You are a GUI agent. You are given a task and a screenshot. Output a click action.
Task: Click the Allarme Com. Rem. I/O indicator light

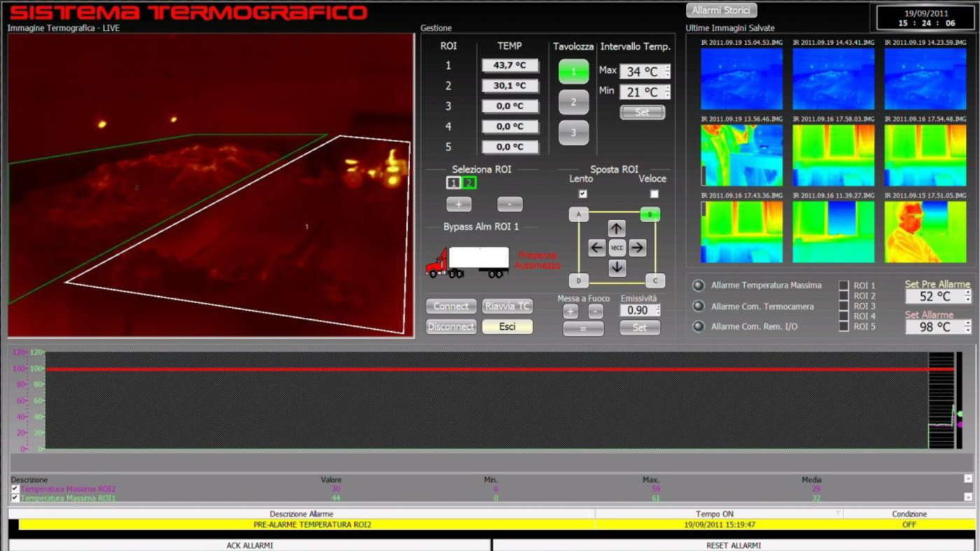(699, 326)
